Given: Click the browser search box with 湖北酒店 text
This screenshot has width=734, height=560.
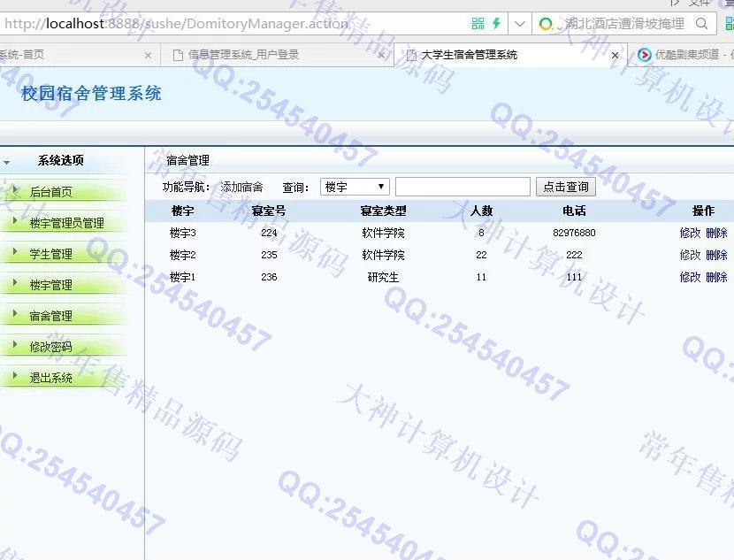Looking at the screenshot, I should click(623, 23).
